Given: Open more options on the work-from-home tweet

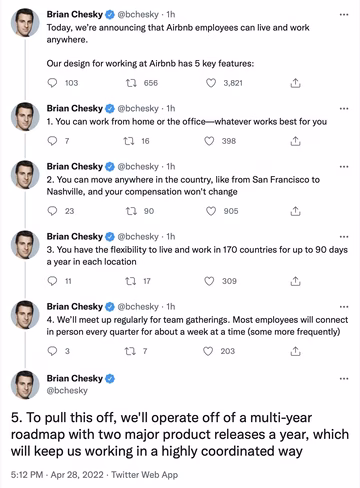Looking at the screenshot, I should click(x=344, y=109).
